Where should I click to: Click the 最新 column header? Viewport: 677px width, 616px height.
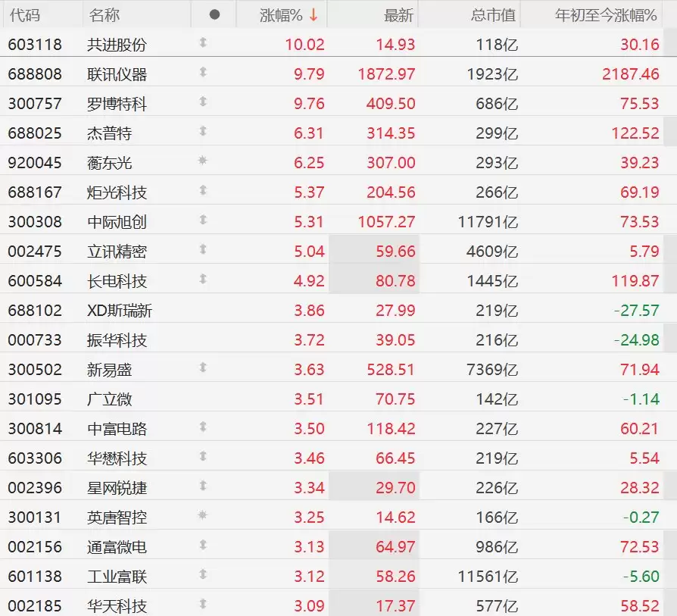click(398, 15)
